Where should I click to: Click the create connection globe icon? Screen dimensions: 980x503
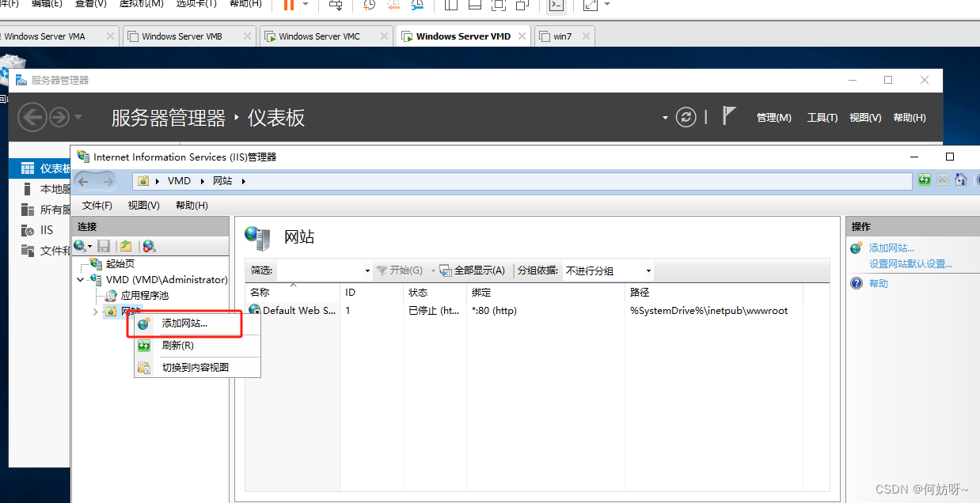coord(81,246)
